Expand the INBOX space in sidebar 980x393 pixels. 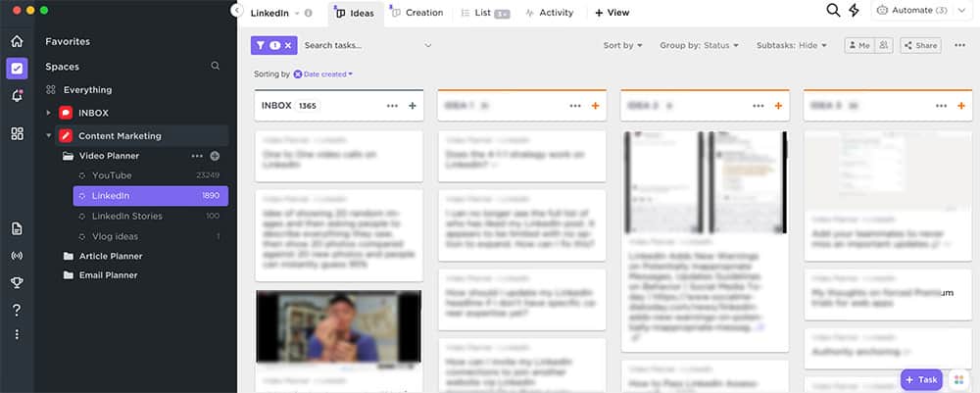(x=49, y=113)
